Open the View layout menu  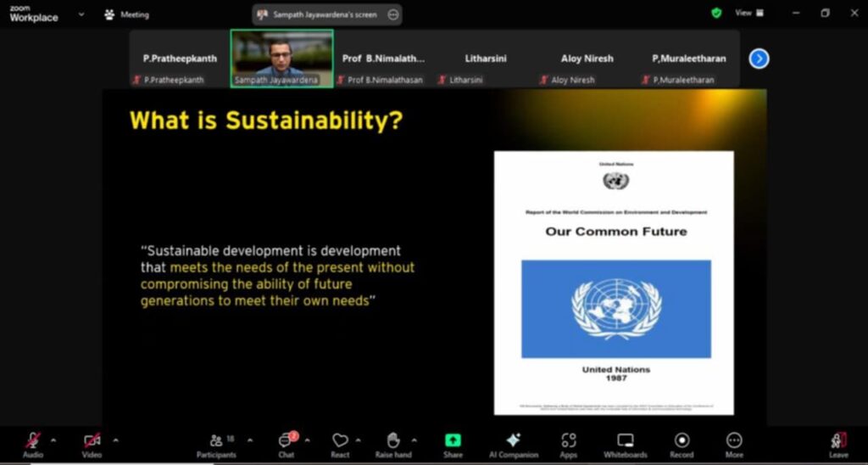tap(748, 14)
